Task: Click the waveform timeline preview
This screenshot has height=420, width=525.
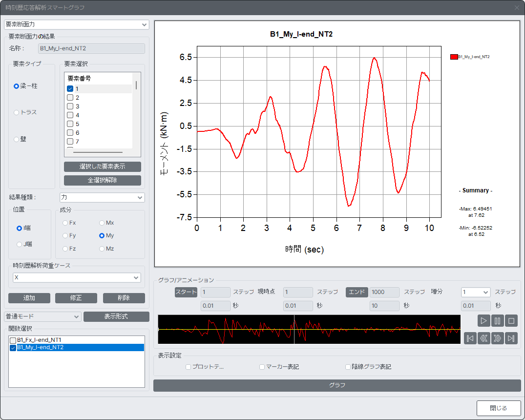Action: (309, 329)
